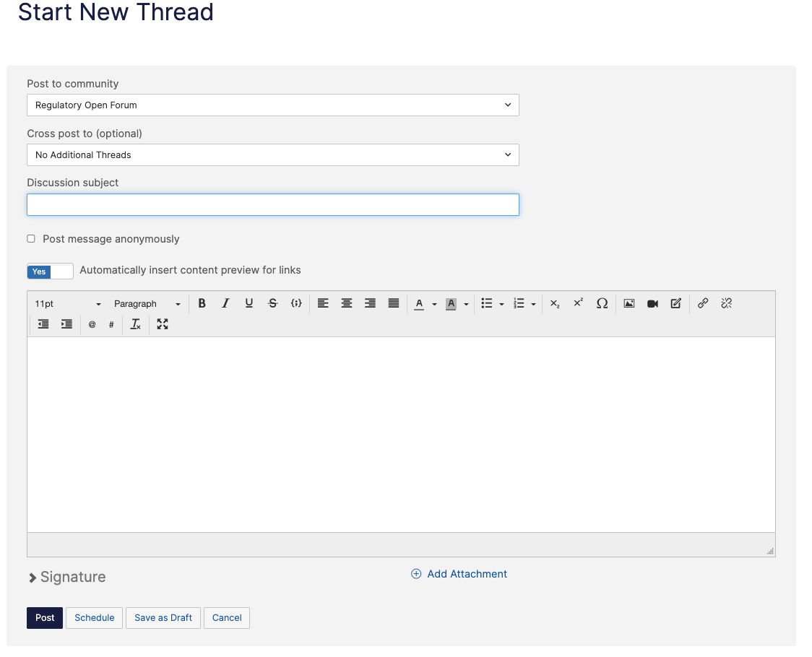Insert numbered list
Image resolution: width=812 pixels, height=657 pixels.
point(519,303)
